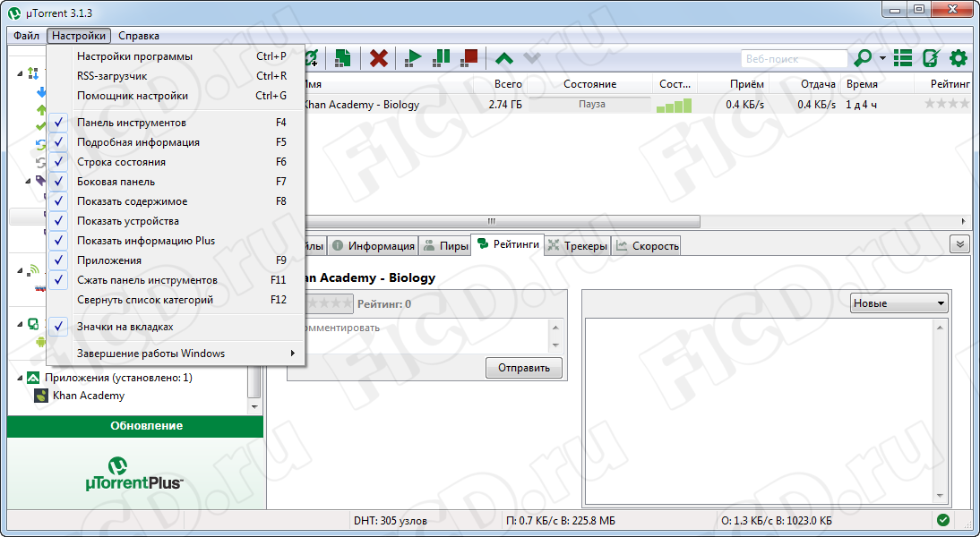Image resolution: width=980 pixels, height=537 pixels.
Task: Toggle Показать информацию Plus option
Action: tap(176, 241)
